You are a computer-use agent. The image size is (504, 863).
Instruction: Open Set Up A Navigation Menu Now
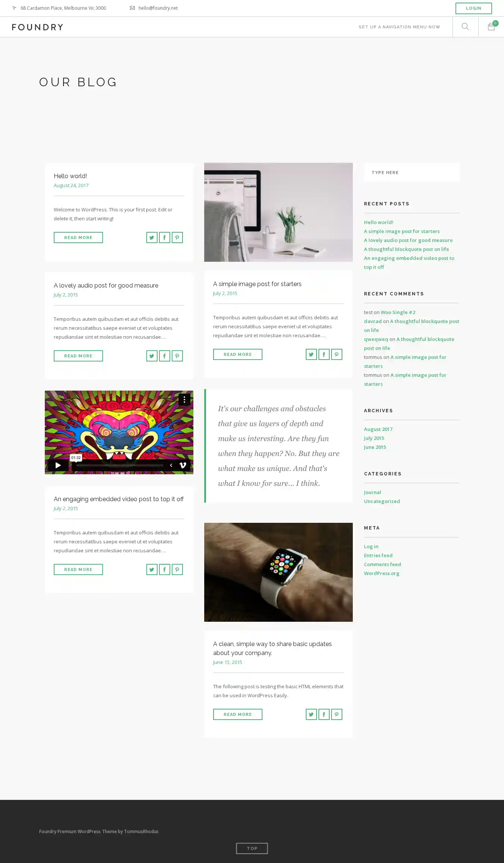pyautogui.click(x=399, y=27)
